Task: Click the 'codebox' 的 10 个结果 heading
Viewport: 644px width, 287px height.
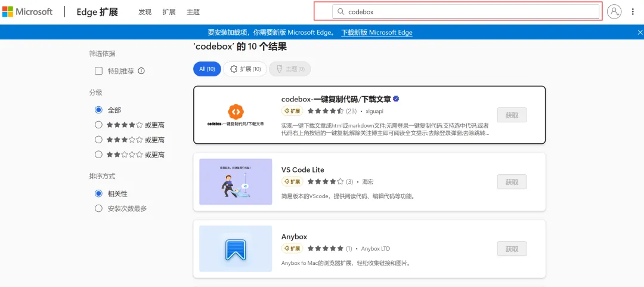Action: [x=240, y=47]
